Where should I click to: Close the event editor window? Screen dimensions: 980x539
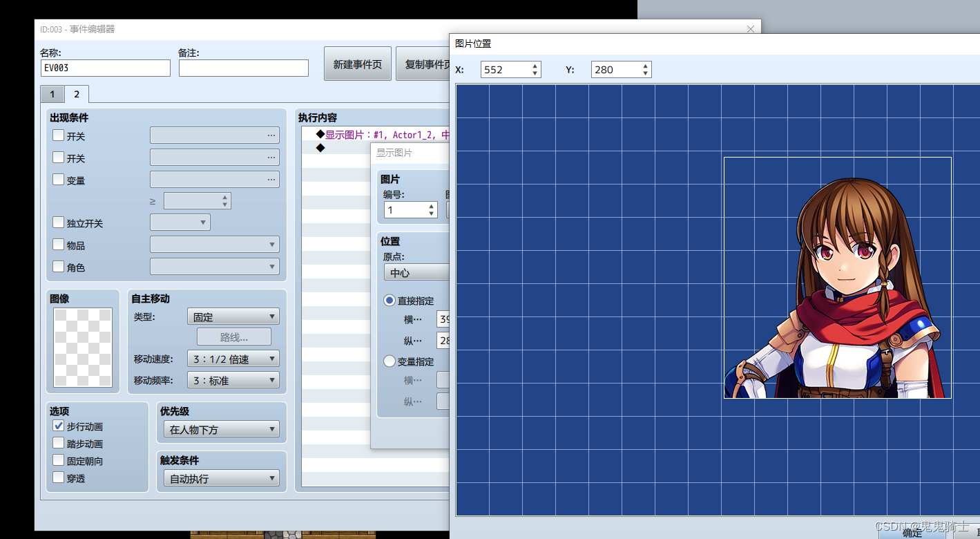[x=751, y=29]
